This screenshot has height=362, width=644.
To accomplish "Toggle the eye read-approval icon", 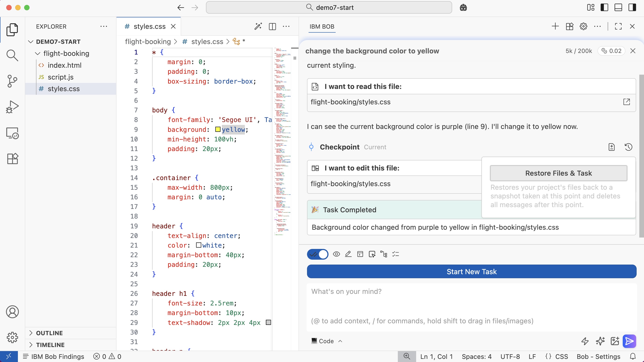I will click(x=337, y=254).
